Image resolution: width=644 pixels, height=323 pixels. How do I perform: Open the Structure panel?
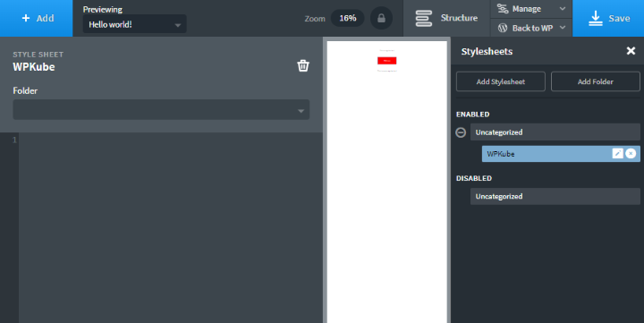click(446, 18)
